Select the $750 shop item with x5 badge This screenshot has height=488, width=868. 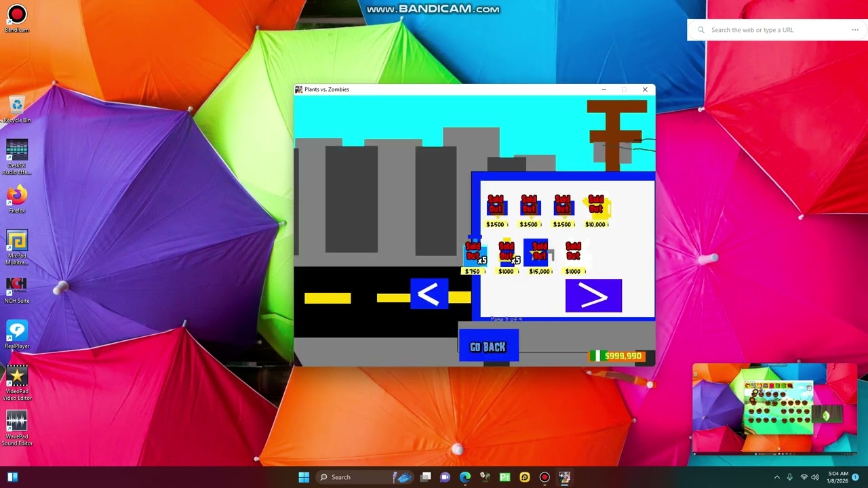point(474,252)
